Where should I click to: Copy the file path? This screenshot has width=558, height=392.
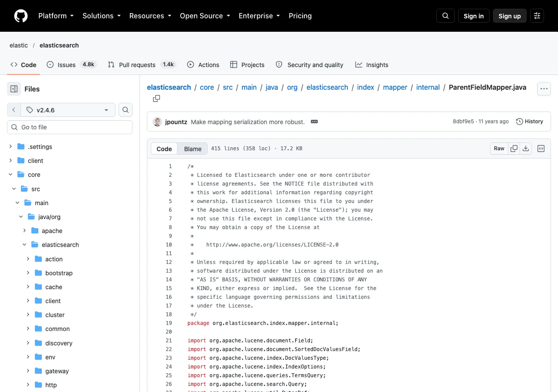point(157,98)
